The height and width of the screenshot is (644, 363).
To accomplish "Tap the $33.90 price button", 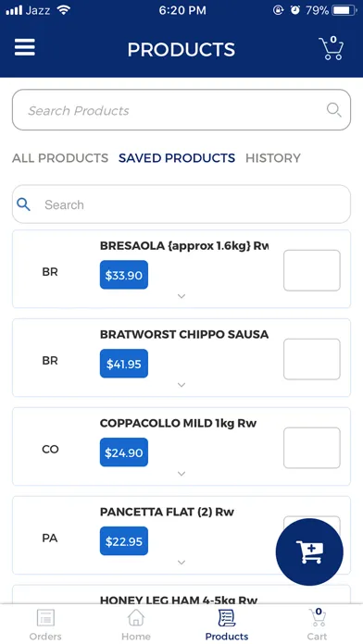I will tap(124, 275).
